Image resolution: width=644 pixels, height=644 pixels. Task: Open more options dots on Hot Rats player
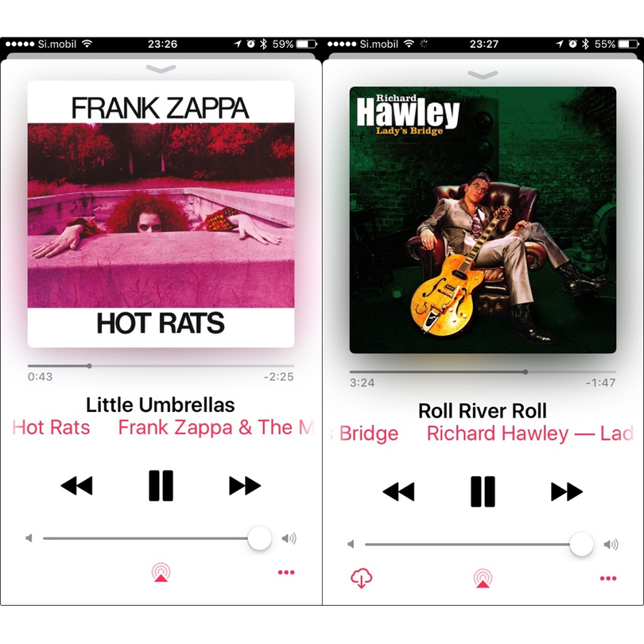[x=286, y=572]
